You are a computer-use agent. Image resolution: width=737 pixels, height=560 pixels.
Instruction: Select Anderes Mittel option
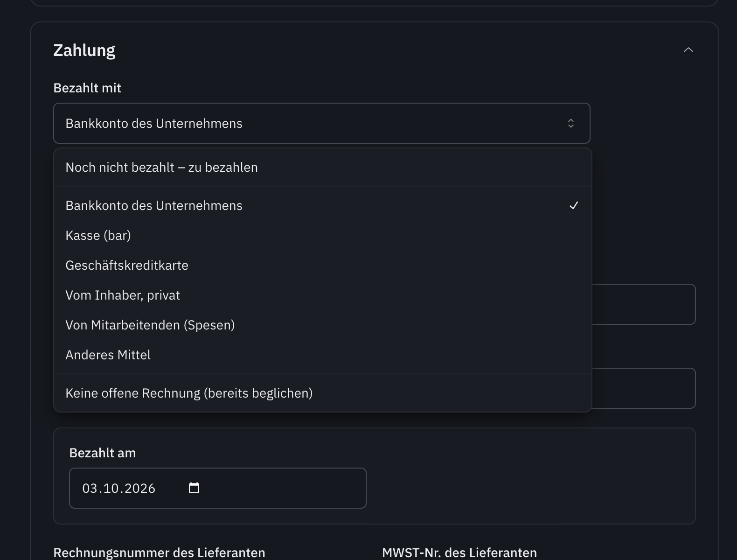323,355
